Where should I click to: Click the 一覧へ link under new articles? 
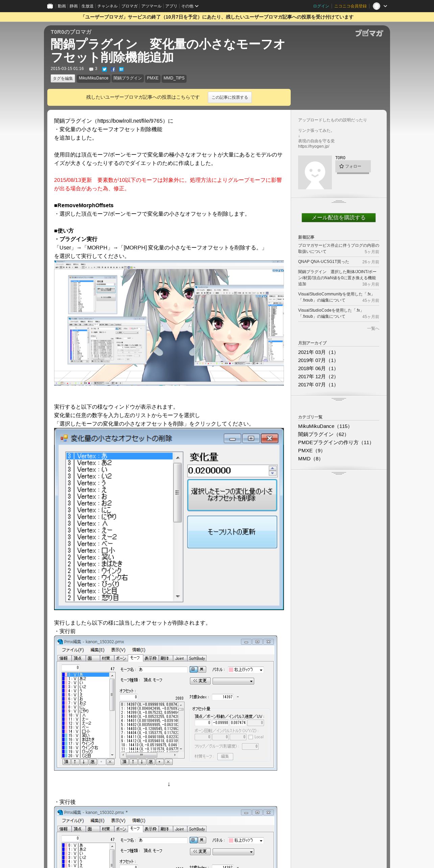(373, 329)
